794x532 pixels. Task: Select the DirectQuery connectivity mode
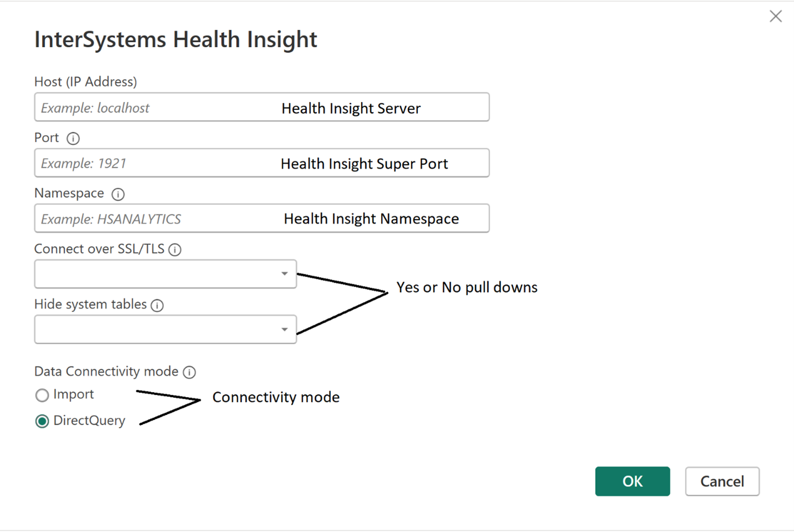point(42,421)
